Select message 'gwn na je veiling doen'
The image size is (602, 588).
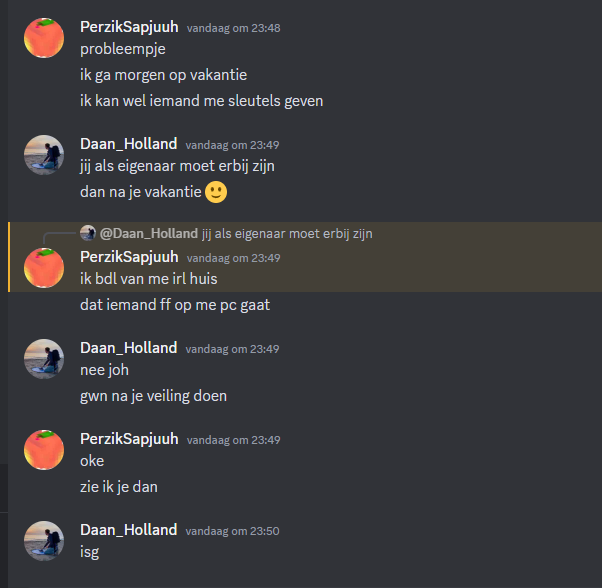click(x=153, y=396)
